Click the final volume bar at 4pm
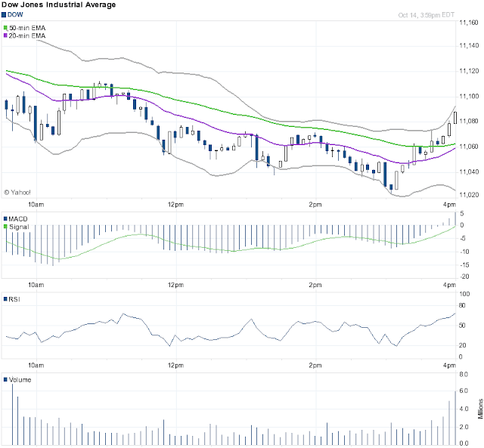This screenshot has height=448, width=484. (x=455, y=418)
